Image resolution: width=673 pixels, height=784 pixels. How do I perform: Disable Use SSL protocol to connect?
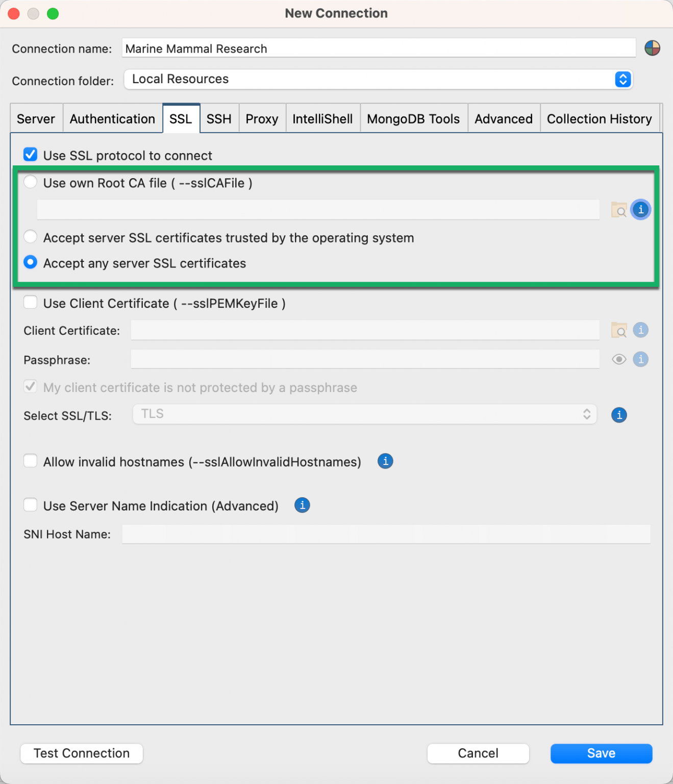(30, 154)
